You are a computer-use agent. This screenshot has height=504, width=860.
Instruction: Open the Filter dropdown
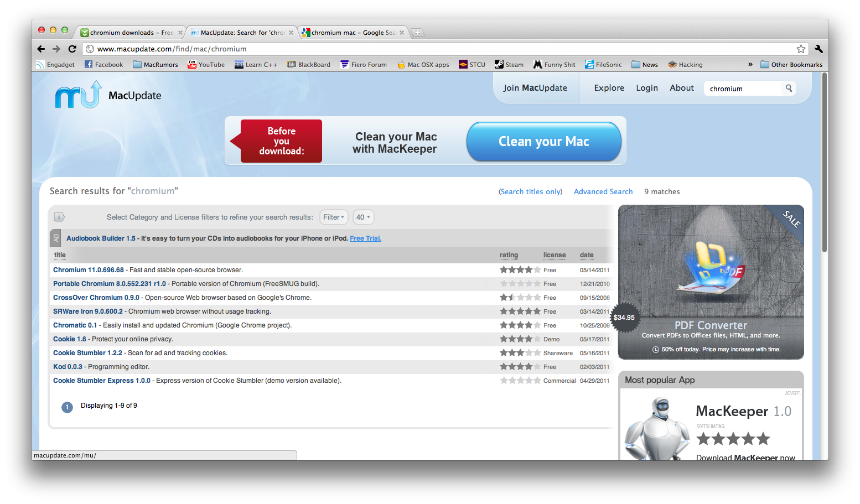click(334, 217)
